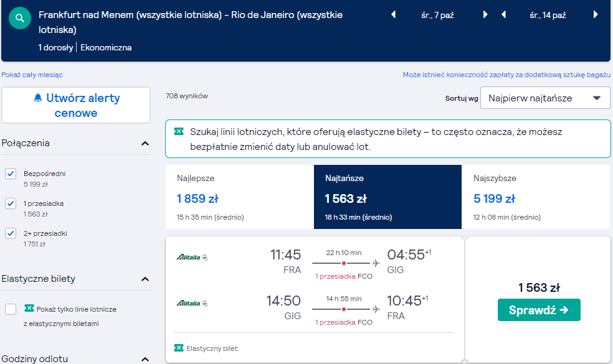Go to next departure date after śr., 7 paź
The height and width of the screenshot is (364, 613).
[x=485, y=15]
